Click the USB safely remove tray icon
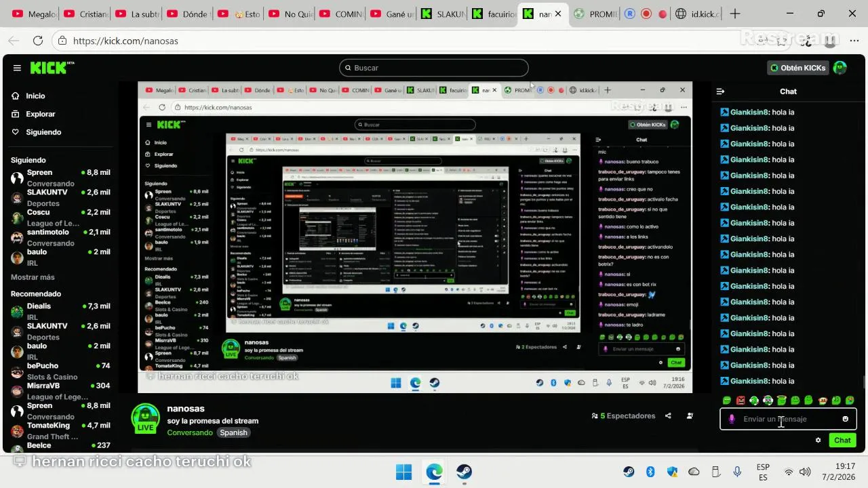 [715, 472]
